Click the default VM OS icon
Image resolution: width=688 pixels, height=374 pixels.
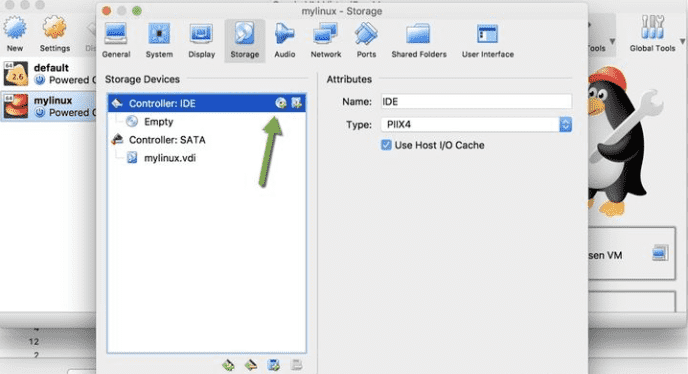16,73
